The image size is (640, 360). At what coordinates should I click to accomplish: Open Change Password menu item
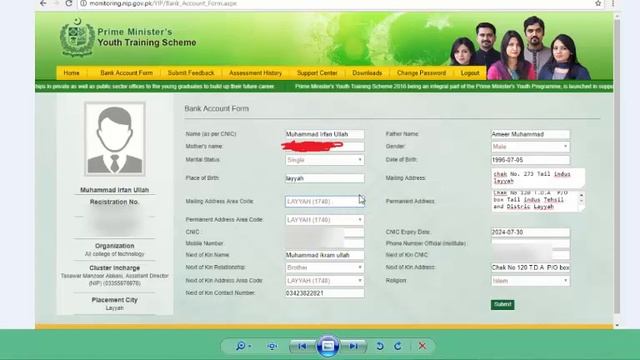click(421, 73)
